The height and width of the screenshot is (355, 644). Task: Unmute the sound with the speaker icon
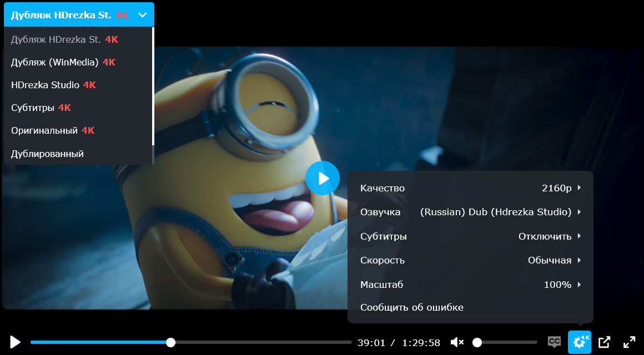[x=457, y=342]
